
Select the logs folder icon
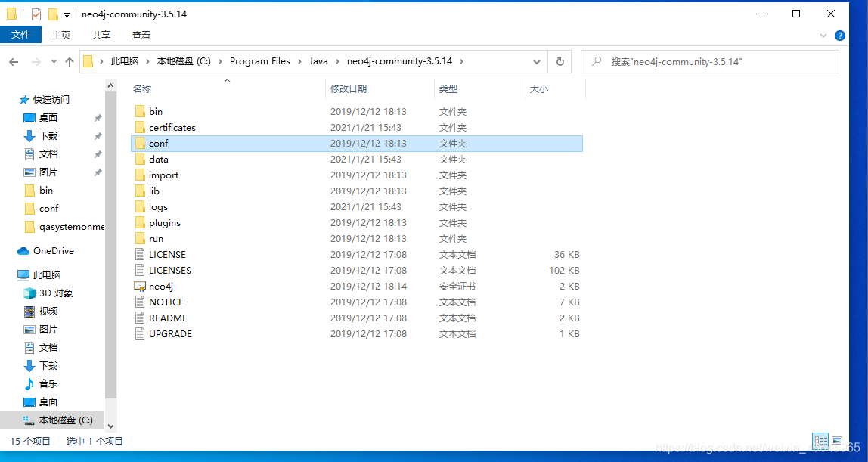tap(140, 207)
